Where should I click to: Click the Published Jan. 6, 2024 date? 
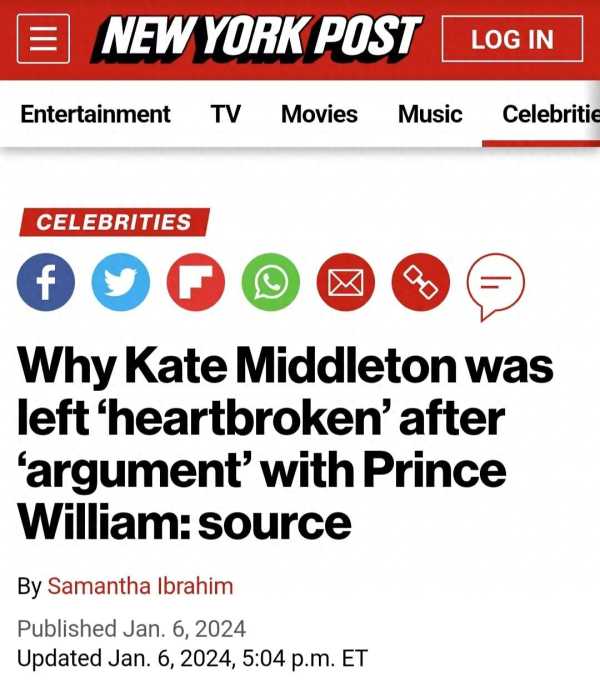tap(132, 629)
